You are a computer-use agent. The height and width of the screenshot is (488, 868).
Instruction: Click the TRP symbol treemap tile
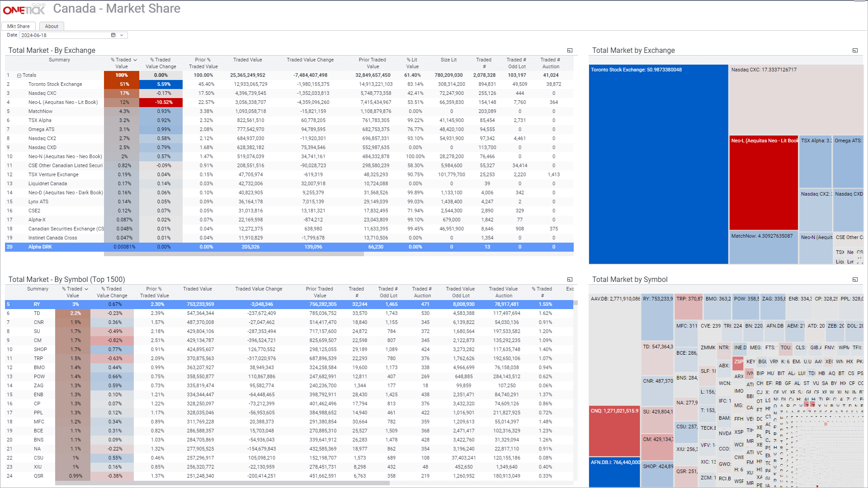click(689, 307)
